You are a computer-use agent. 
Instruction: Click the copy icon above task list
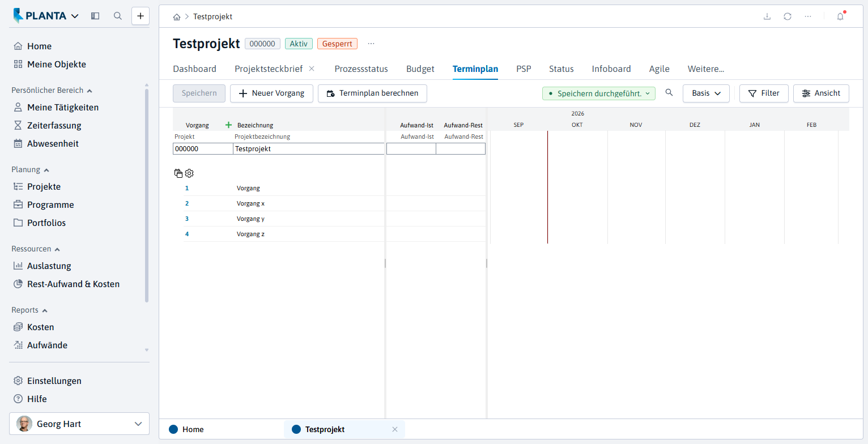178,173
